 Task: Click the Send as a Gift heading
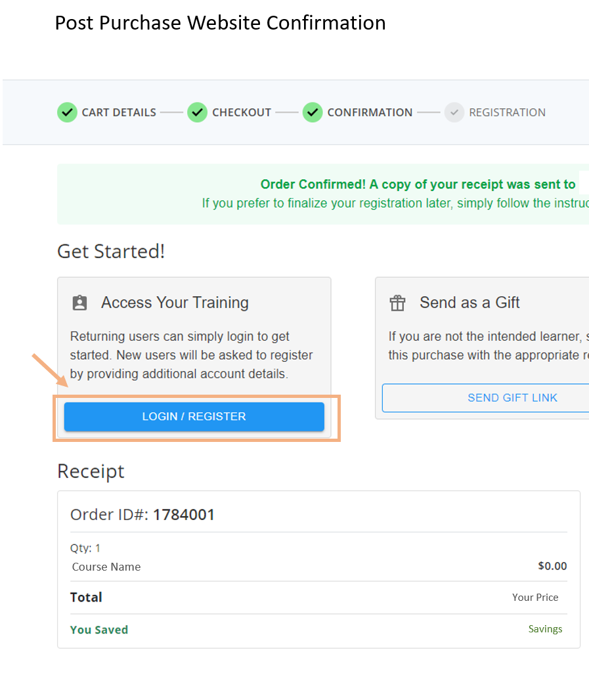(x=469, y=303)
